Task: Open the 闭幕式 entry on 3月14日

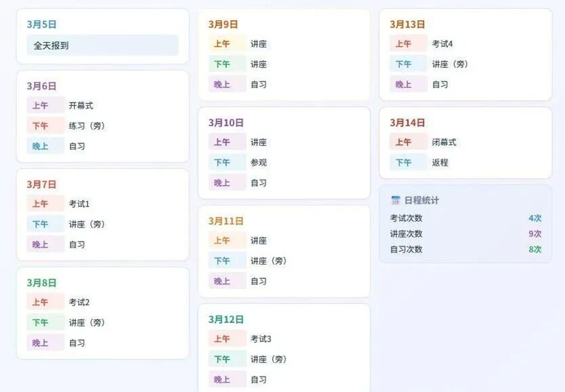Action: pyautogui.click(x=444, y=142)
